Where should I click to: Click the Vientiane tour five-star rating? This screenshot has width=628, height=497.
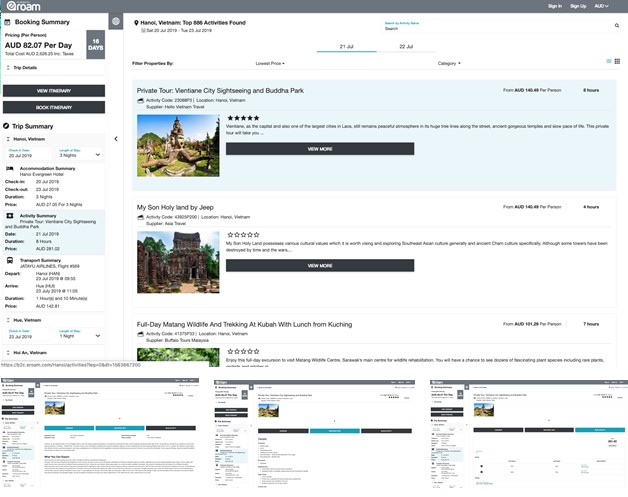[243, 118]
